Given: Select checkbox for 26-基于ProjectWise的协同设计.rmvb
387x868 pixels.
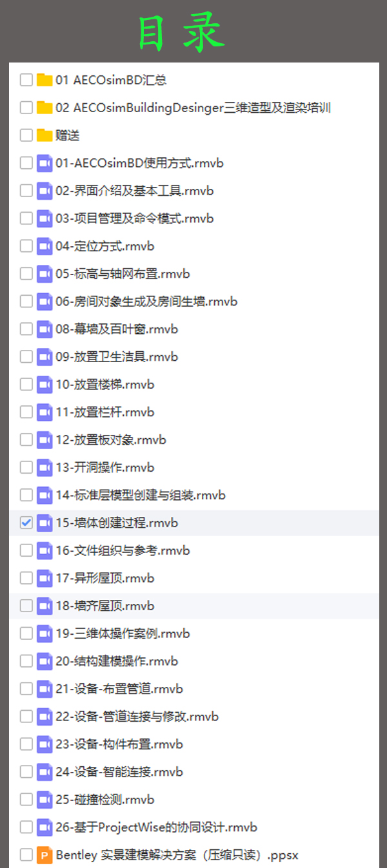Looking at the screenshot, I should (x=26, y=828).
